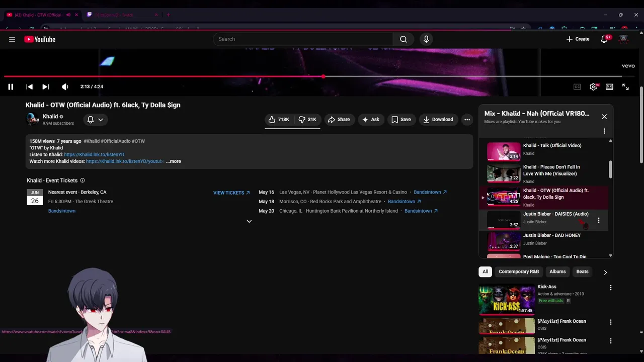Select the Beats chip
The width and height of the screenshot is (644, 362).
click(582, 271)
